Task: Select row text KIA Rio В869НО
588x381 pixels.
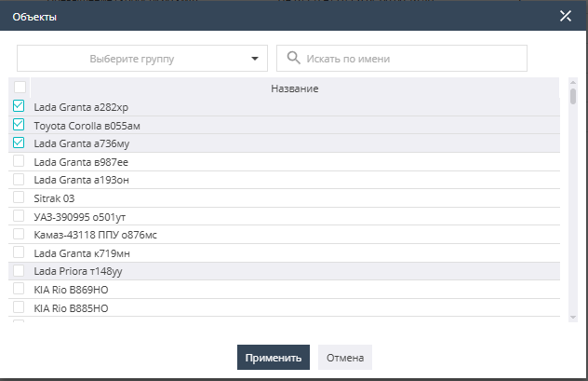Action: pyautogui.click(x=71, y=290)
